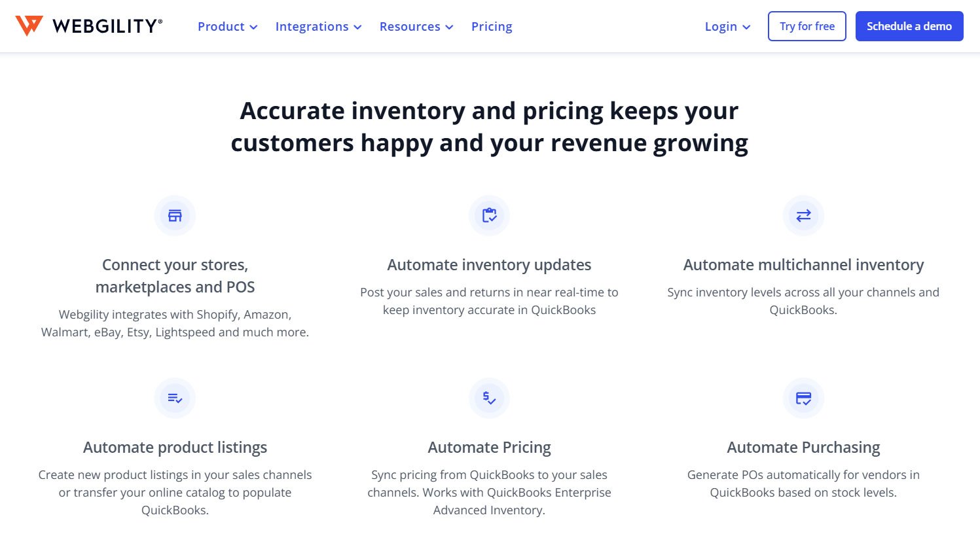Screen dimensions: 980x547
Task: Click the sync arrows icon for multichannel inventory
Action: pos(803,215)
